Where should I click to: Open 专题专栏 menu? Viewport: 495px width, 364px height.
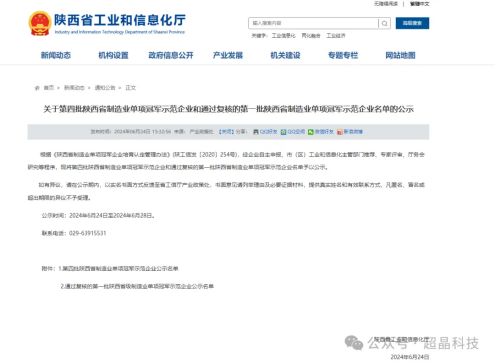click(x=343, y=55)
